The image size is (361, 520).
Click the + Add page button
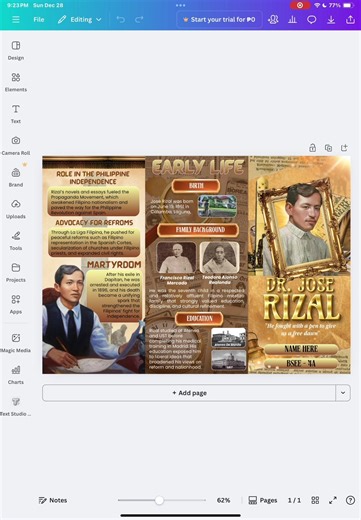(189, 393)
